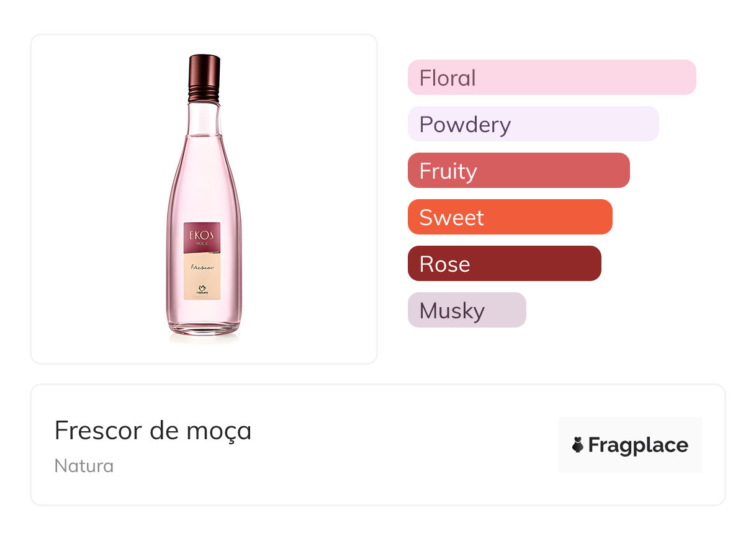Select the Powdery accord bar
This screenshot has width=756, height=536.
point(533,124)
